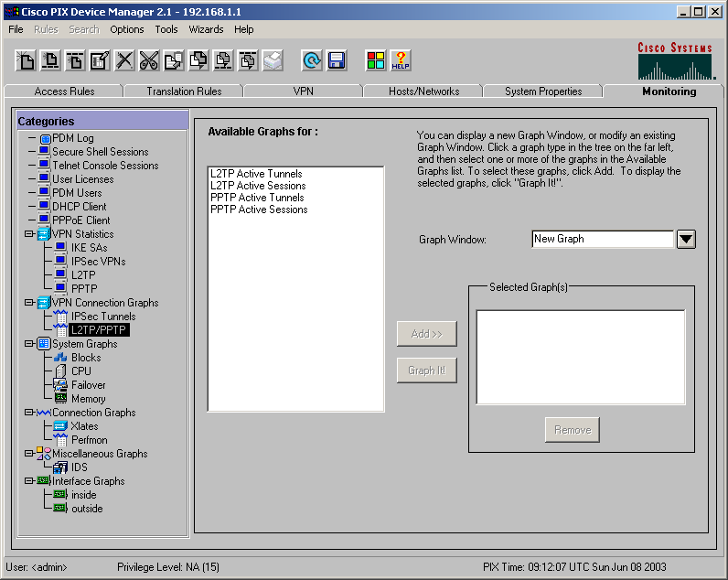This screenshot has width=728, height=580.
Task: Switch to the VPN tab
Action: point(303,91)
